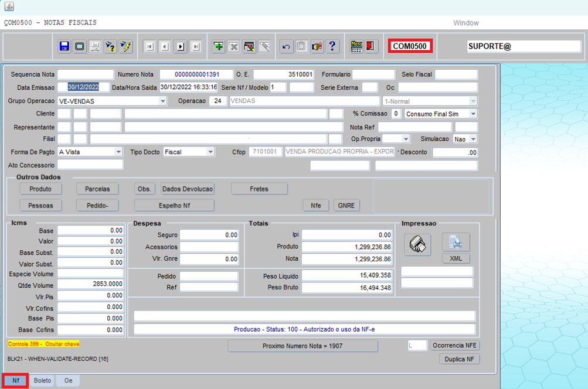Click the Sequencia Nota input field
Viewport: 588px width, 389px height.
[85, 74]
